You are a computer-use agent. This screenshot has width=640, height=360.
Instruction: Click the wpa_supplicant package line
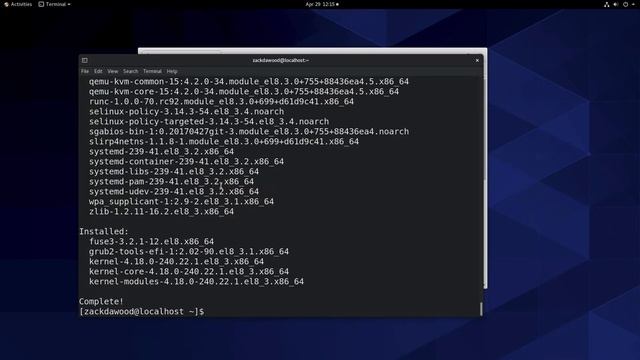[181, 201]
